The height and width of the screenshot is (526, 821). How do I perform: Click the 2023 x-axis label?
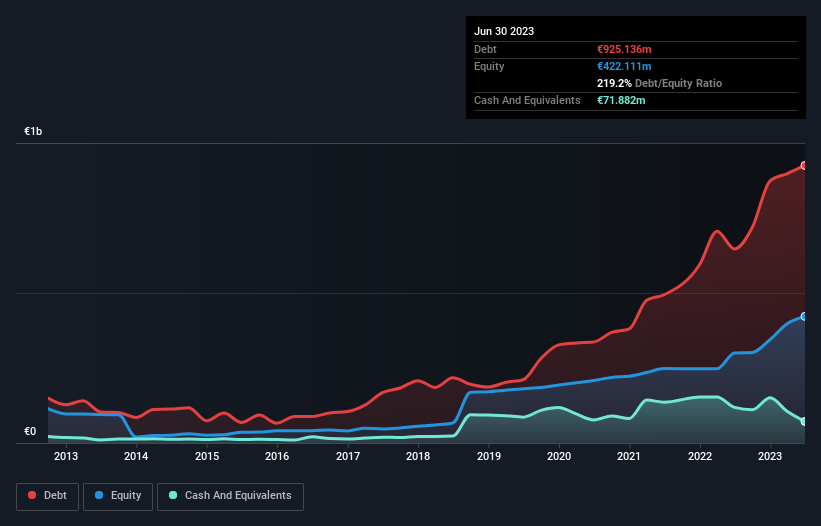770,456
